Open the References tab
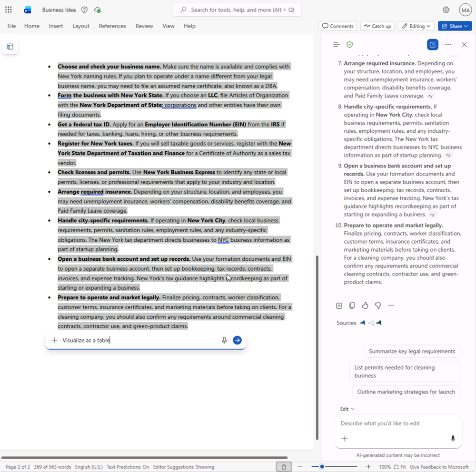Screen dimensions: 476x472 click(x=112, y=26)
